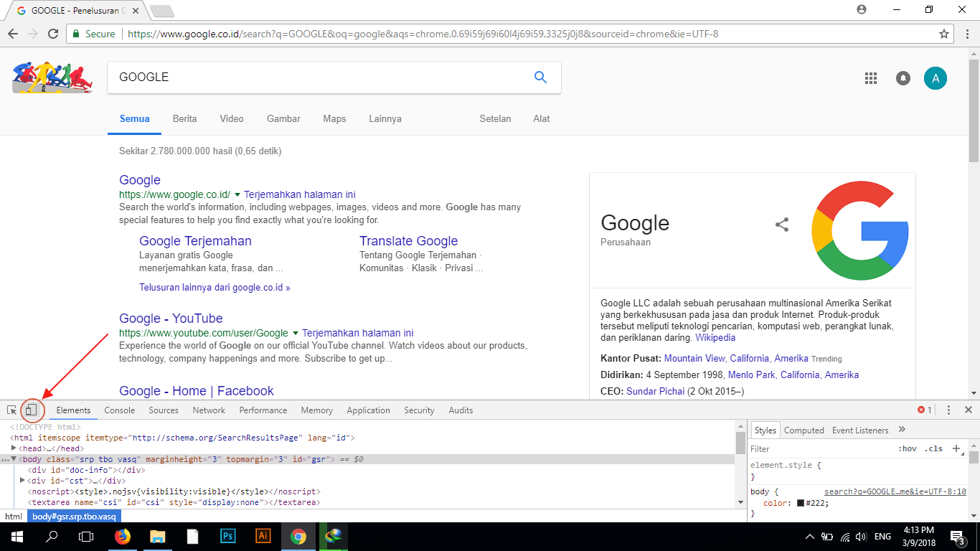Screen dimensions: 980x551
Task: Open Chrome's three-dot menu
Action: point(966,34)
